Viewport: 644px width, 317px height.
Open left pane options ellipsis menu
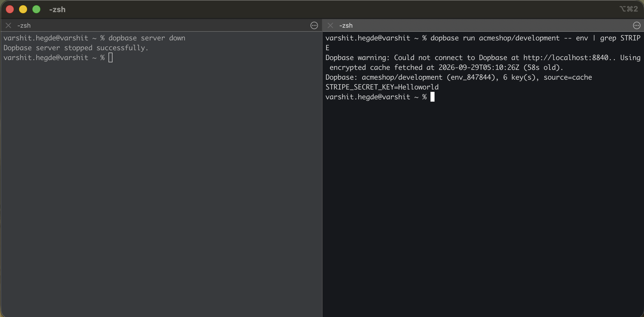pos(314,25)
